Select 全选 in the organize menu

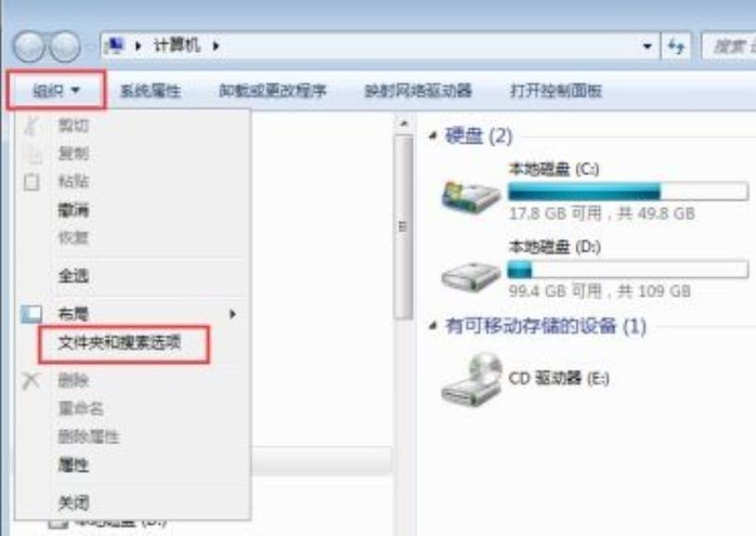pos(74,276)
